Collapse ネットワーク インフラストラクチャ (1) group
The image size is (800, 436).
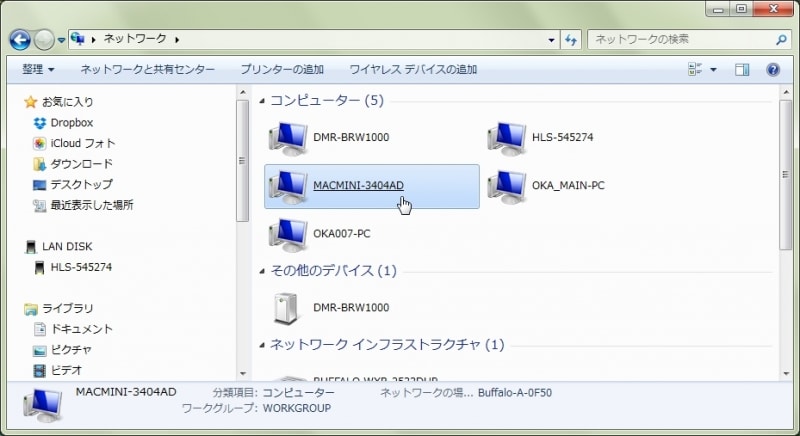click(262, 345)
